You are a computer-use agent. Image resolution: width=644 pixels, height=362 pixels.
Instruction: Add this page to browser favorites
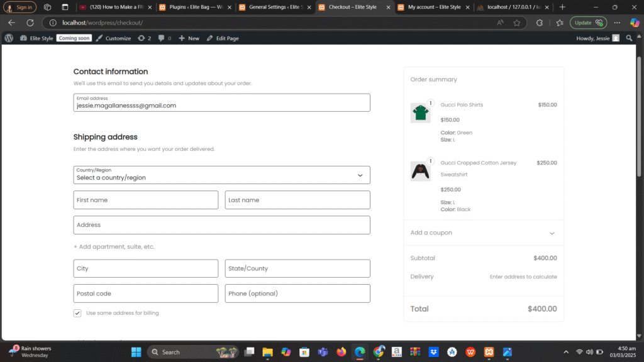pyautogui.click(x=517, y=23)
